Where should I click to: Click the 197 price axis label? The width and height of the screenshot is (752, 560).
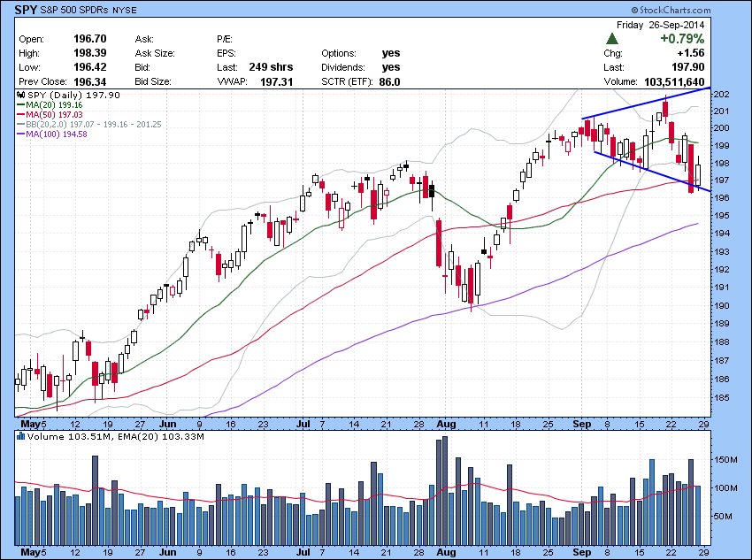click(x=722, y=180)
